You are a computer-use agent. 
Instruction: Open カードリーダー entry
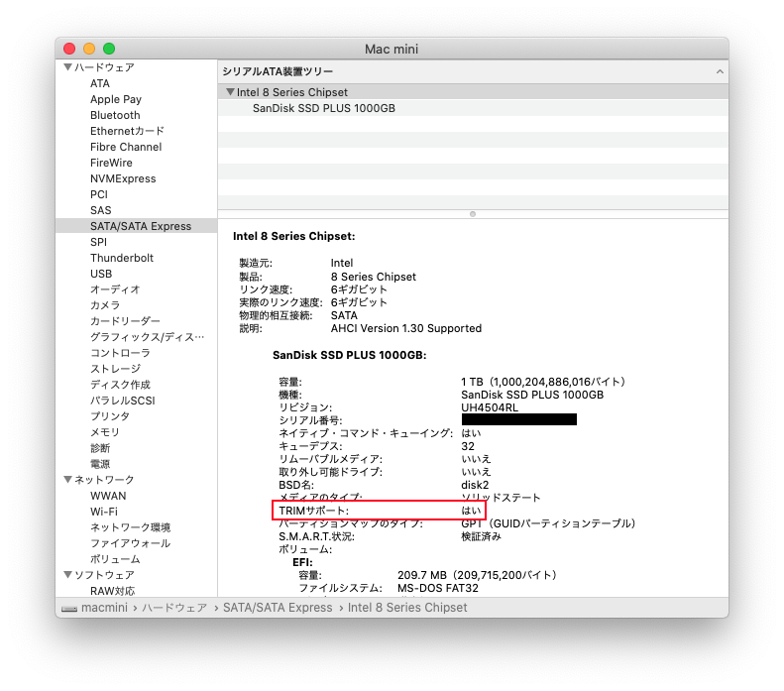125,321
